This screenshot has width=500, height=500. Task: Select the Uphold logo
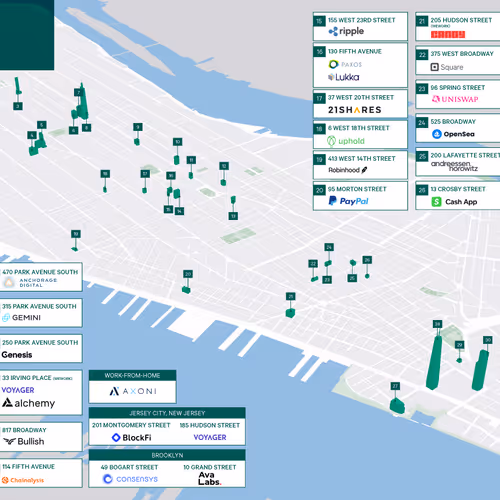point(346,141)
